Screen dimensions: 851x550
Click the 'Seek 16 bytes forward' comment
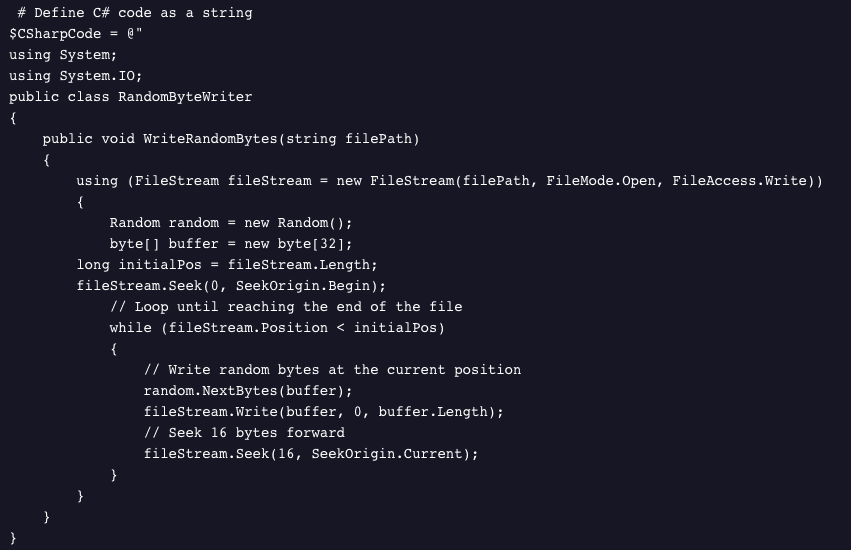[244, 433]
